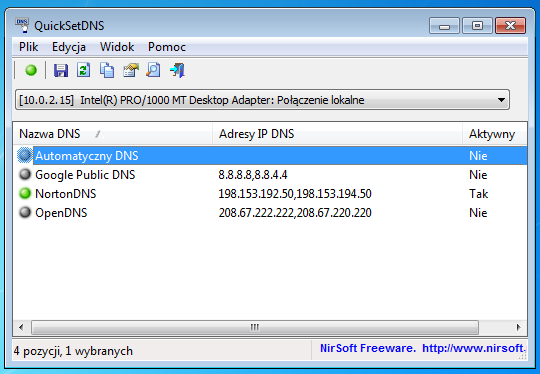The image size is (540, 374).
Task: Click the Tak value in NortonDNS row
Action: coord(478,194)
